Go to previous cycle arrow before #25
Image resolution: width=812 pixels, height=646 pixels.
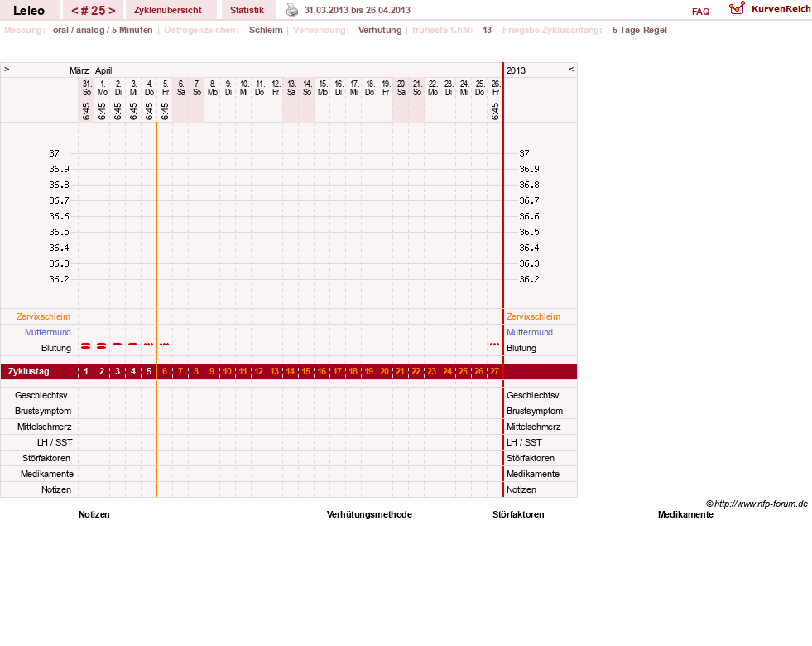(74, 11)
